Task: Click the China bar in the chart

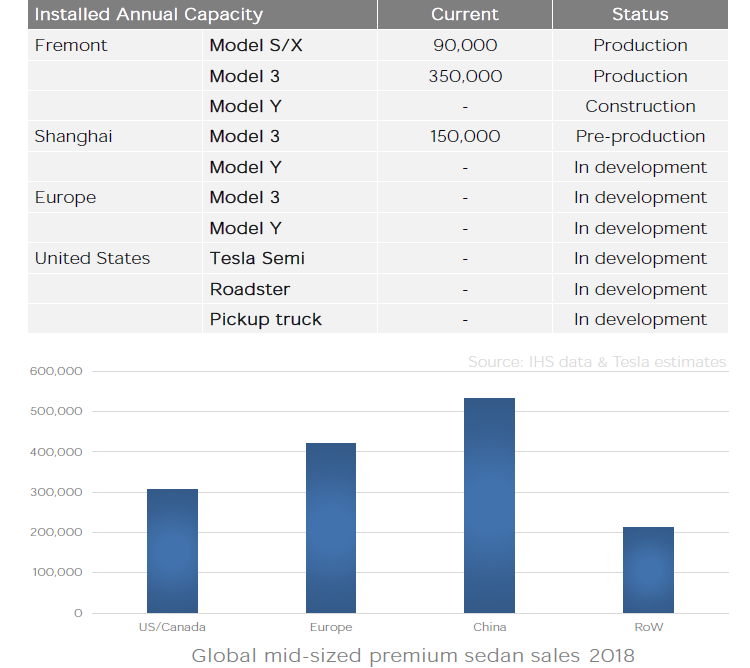Action: pos(489,505)
